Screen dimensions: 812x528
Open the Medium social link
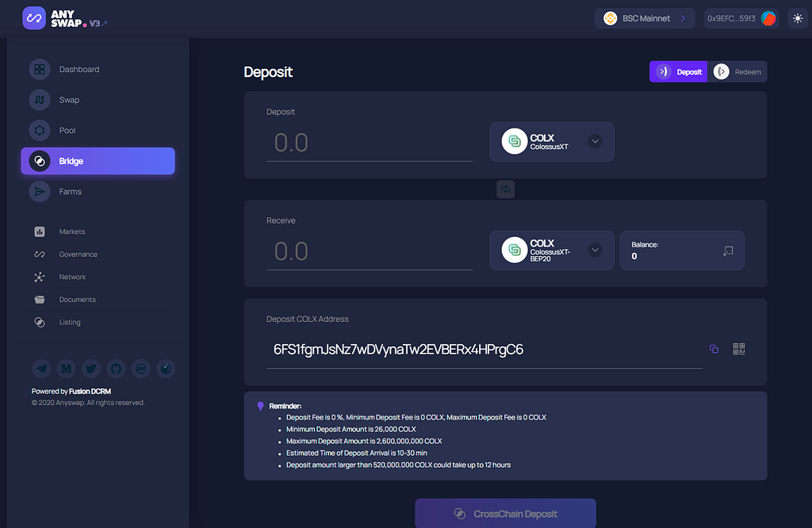(x=67, y=369)
